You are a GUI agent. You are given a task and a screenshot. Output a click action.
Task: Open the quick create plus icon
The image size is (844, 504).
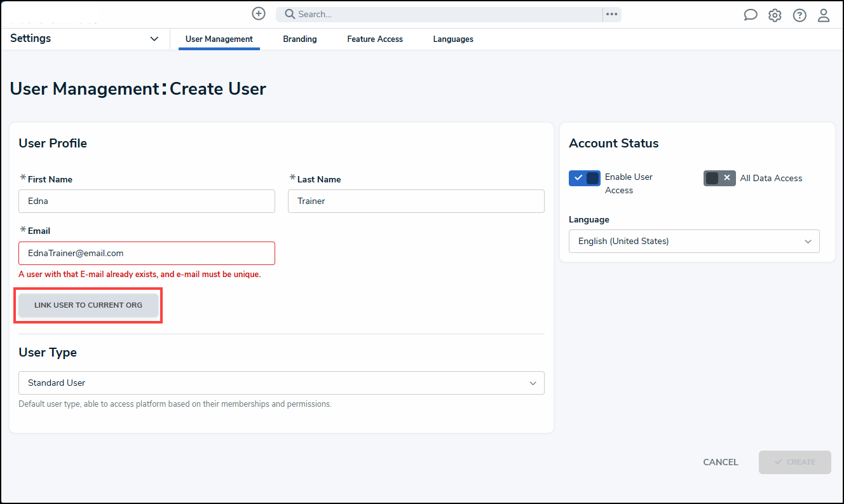point(258,13)
